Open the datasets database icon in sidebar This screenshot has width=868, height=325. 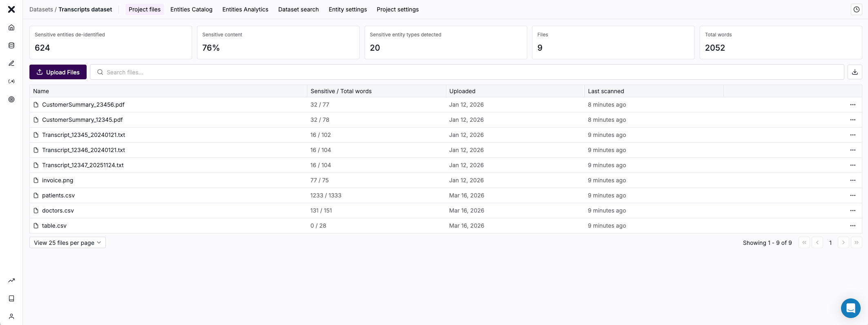click(11, 45)
